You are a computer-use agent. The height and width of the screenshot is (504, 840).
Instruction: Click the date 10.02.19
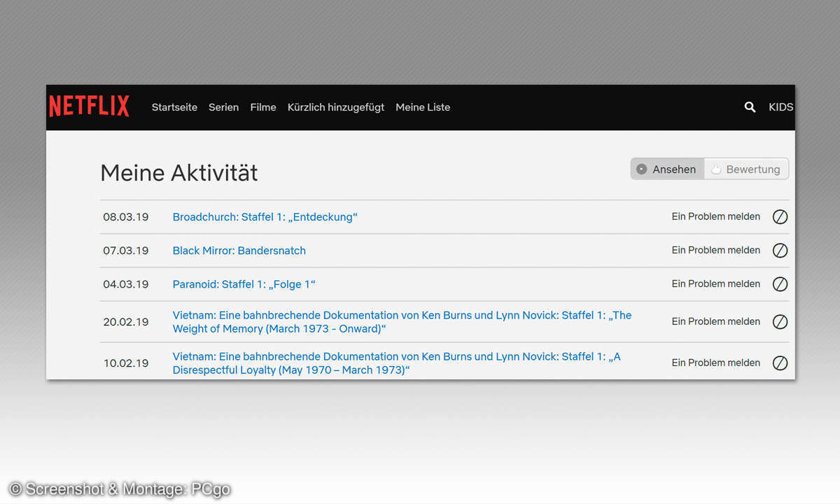pos(126,363)
